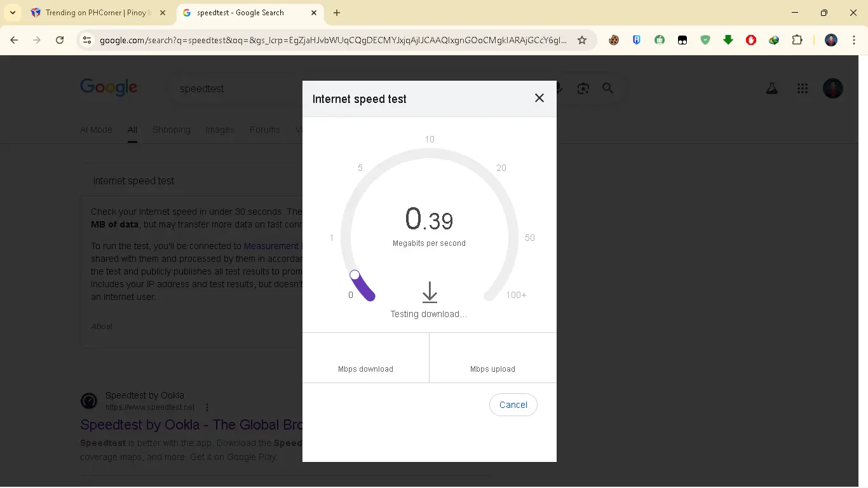Image resolution: width=868 pixels, height=488 pixels.
Task: Close the PHCorner browser tab
Action: coord(162,13)
